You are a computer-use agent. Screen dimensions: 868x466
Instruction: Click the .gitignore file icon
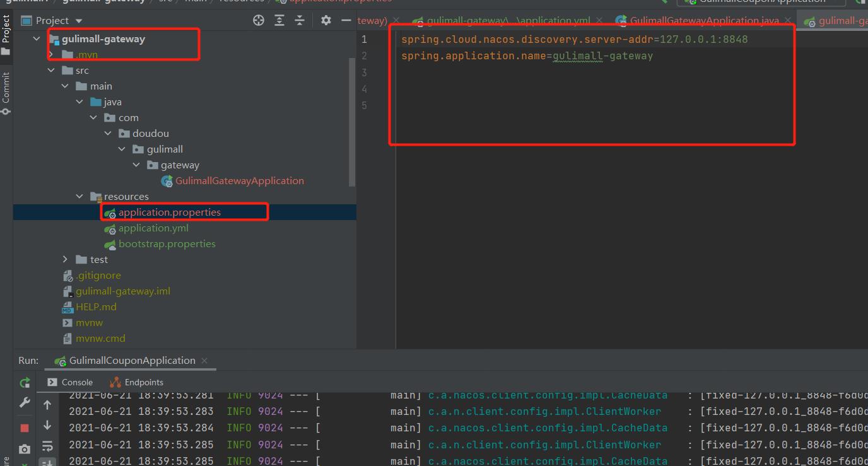(x=68, y=276)
